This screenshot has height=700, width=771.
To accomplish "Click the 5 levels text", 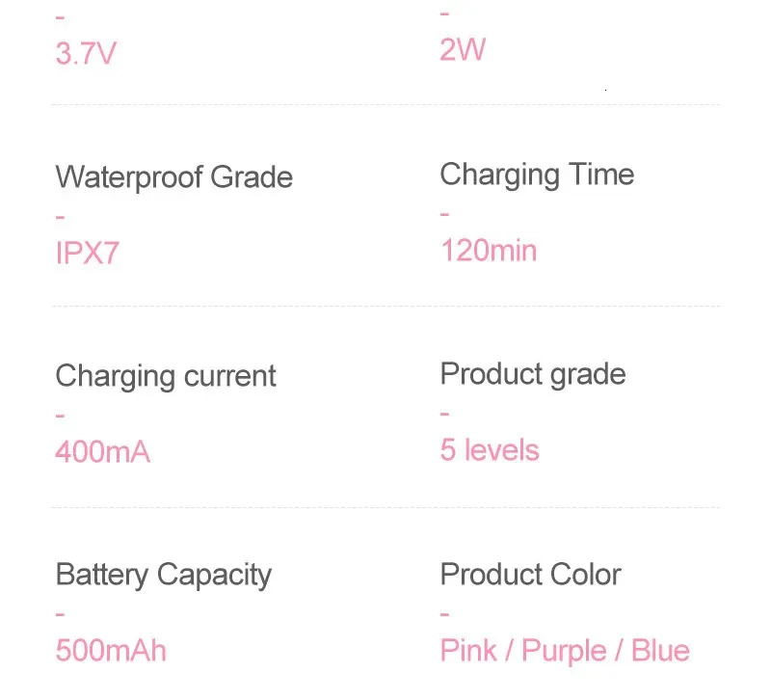I will [x=490, y=450].
